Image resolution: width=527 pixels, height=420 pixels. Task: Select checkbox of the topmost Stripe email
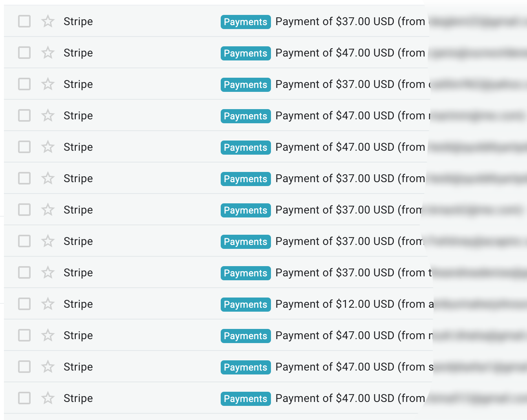24,21
